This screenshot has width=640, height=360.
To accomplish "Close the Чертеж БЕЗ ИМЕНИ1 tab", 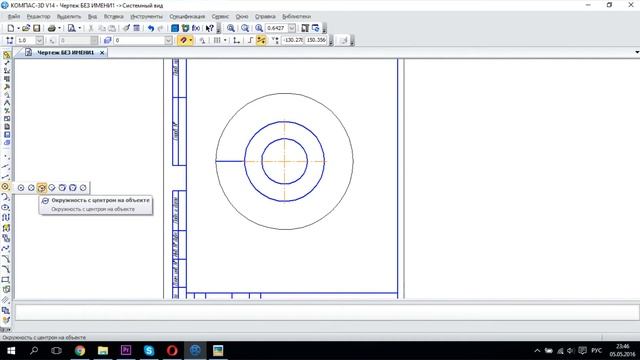I will tap(102, 53).
